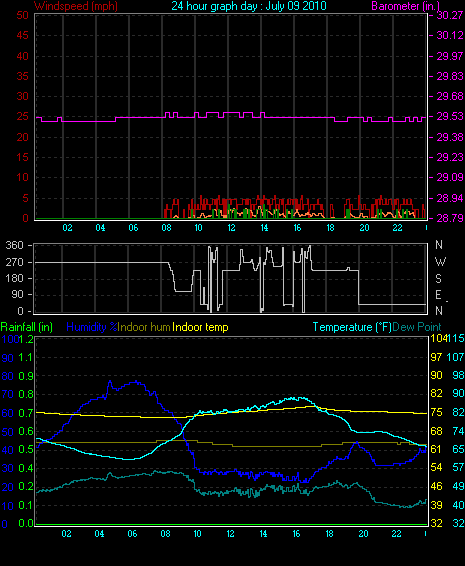The image size is (465, 566).
Task: Click the blue 10 humidity axis label
Action: (8, 506)
